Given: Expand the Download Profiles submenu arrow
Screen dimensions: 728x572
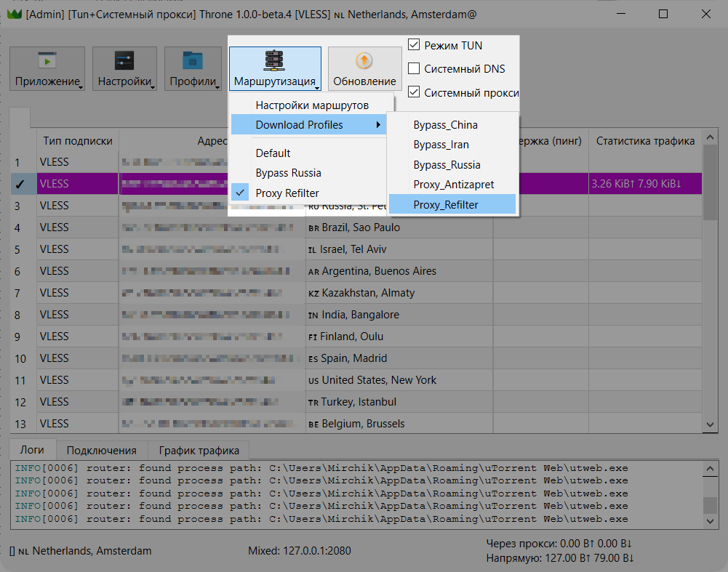Looking at the screenshot, I should click(x=378, y=125).
